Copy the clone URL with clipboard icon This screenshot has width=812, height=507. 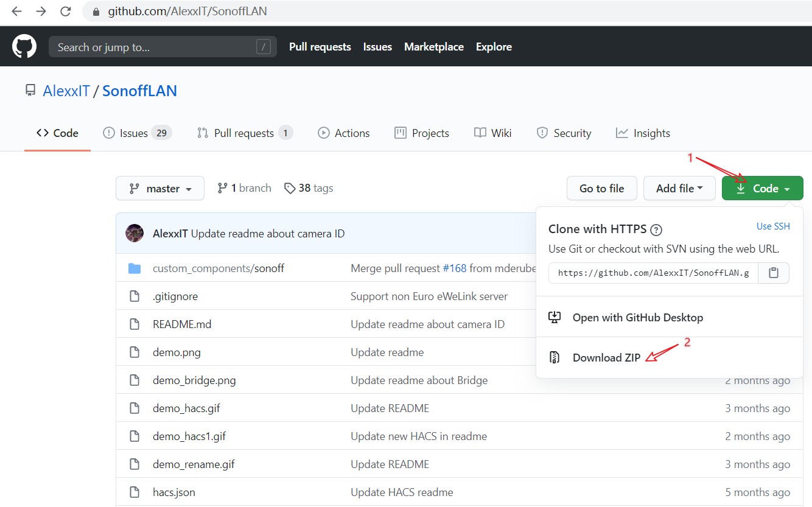(x=773, y=273)
